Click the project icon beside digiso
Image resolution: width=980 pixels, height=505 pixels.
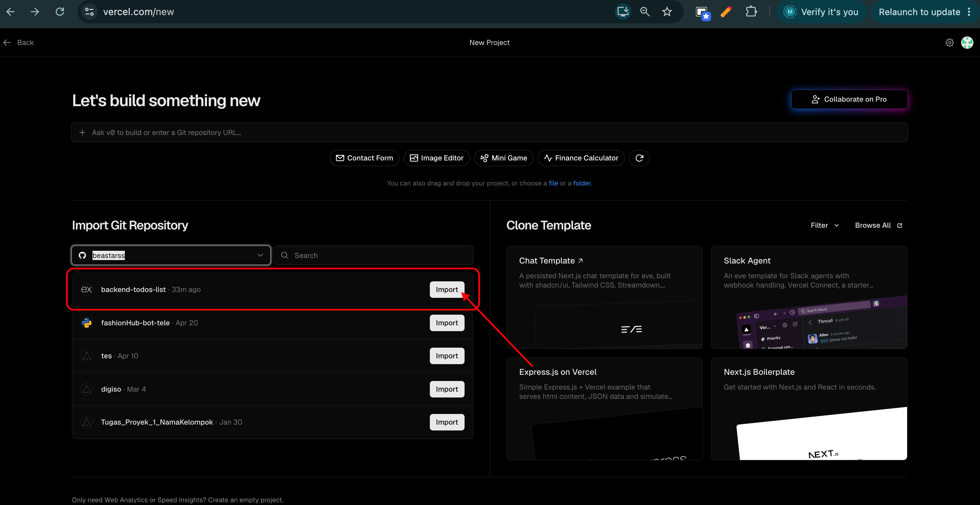[x=87, y=389]
